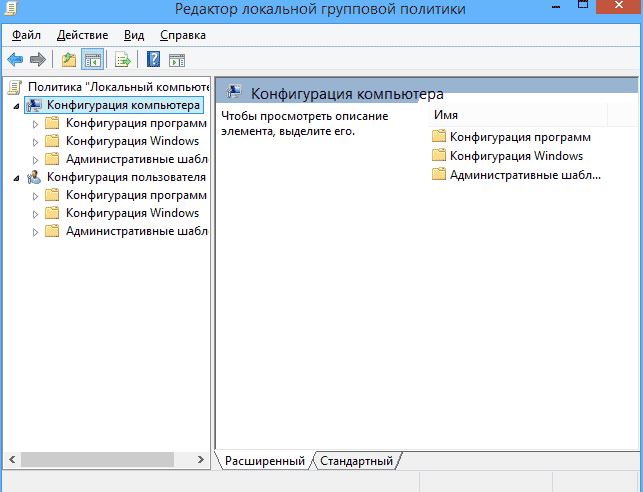Click the Forward arrow toolbar icon
The image size is (643, 492).
click(x=38, y=60)
